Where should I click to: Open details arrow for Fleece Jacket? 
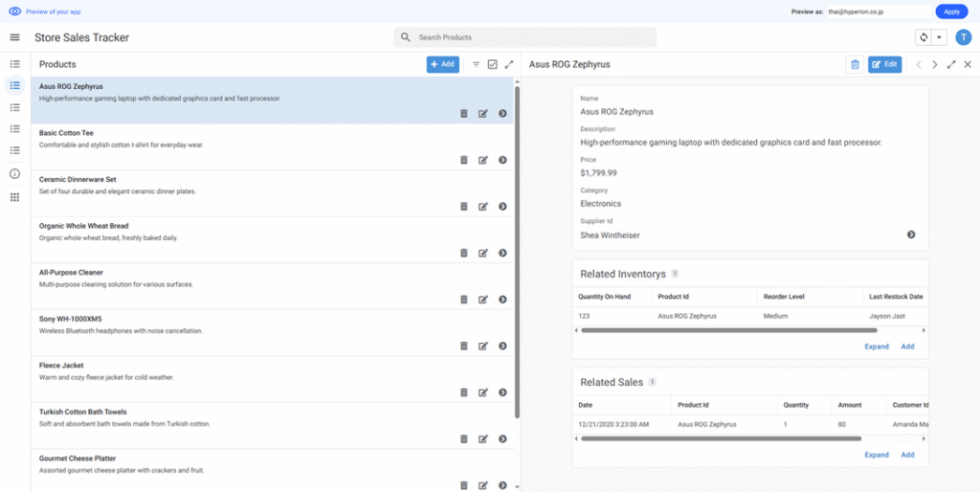(x=502, y=391)
